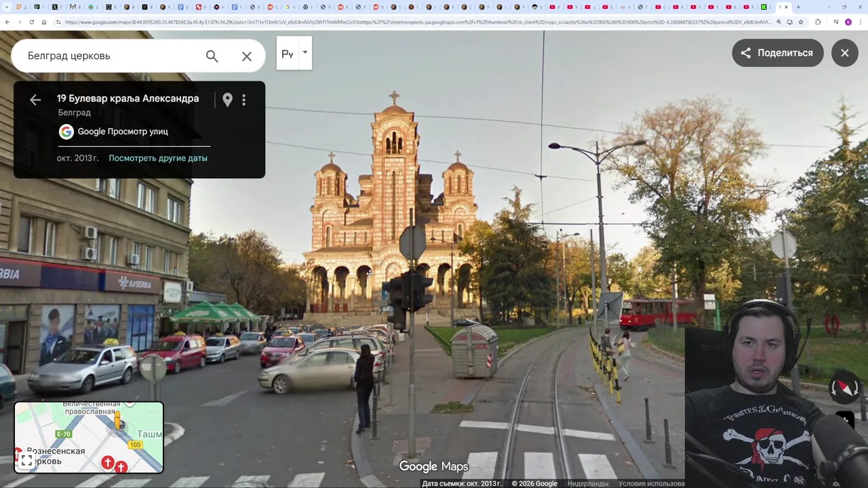Viewport: 868px width, 488px height.
Task: Switch to the first tab in the tab strip
Action: pyautogui.click(x=20, y=7)
